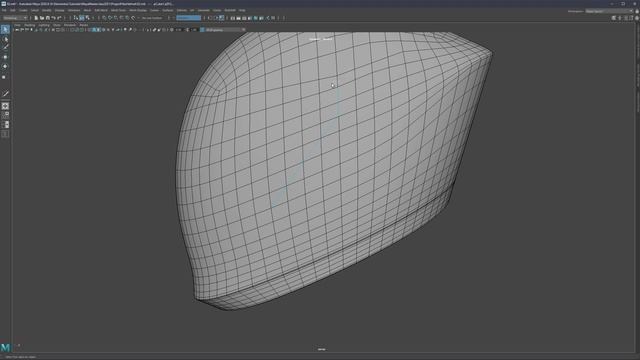
Task: Click the Undo icon in status line
Action: [53, 18]
